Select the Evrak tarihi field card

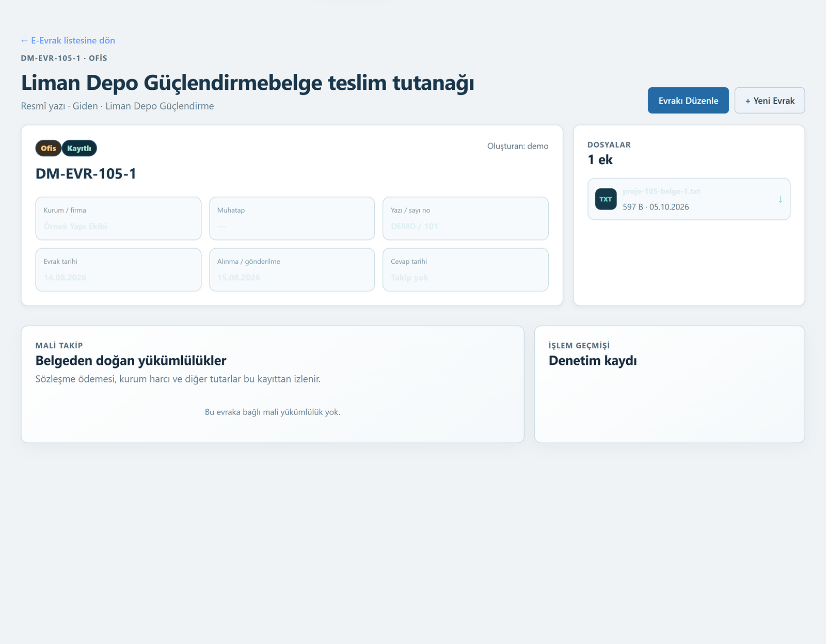click(x=118, y=270)
